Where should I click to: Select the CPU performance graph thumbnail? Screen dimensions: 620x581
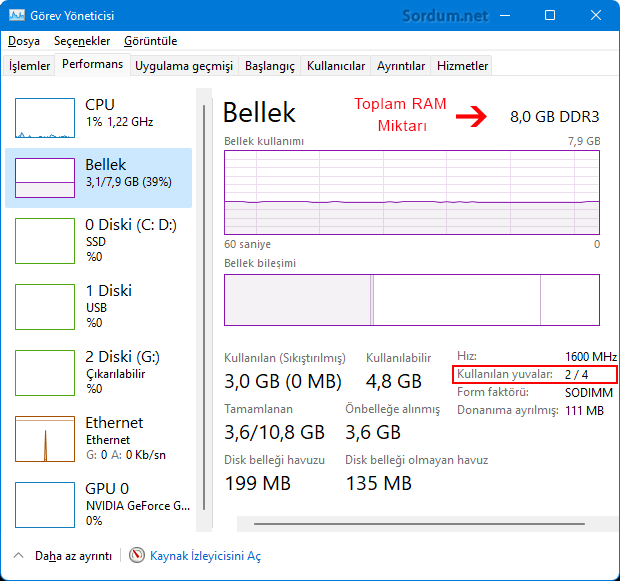[x=45, y=117]
